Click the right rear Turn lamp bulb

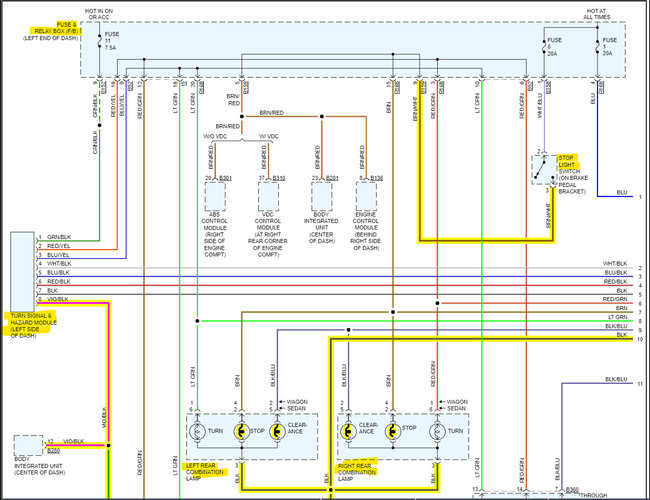pyautogui.click(x=437, y=431)
